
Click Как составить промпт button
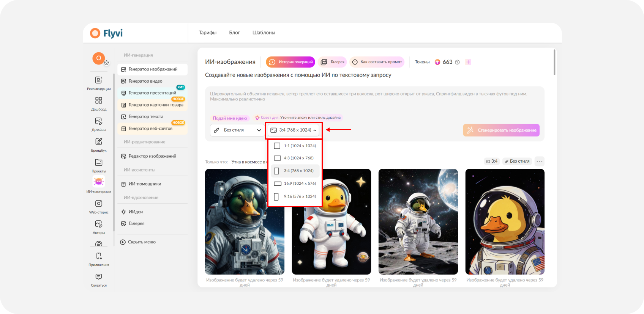[377, 62]
